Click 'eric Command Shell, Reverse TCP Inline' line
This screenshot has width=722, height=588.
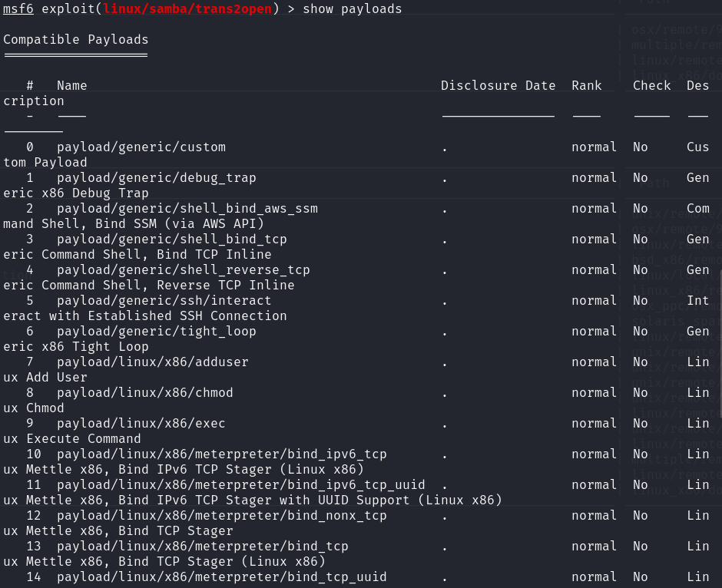(149, 286)
